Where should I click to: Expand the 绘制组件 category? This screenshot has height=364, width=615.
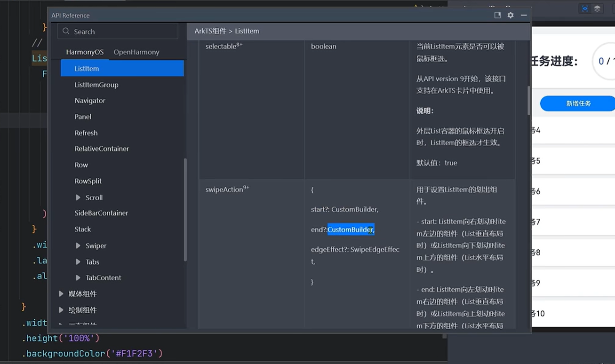coord(61,310)
